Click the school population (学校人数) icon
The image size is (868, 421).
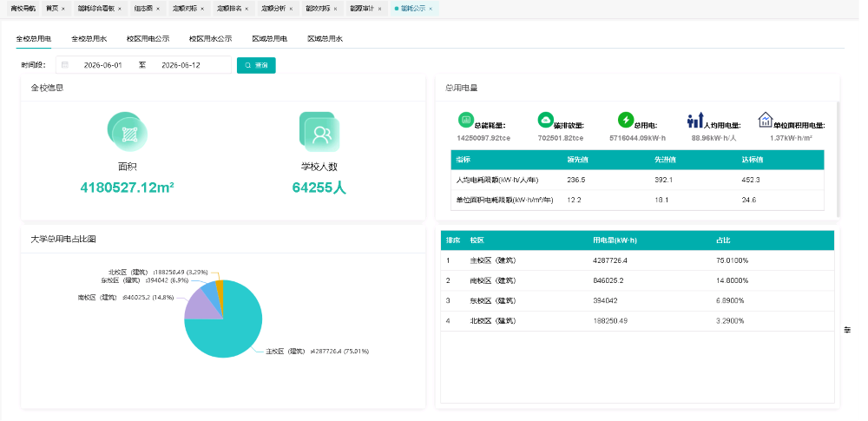(x=319, y=132)
